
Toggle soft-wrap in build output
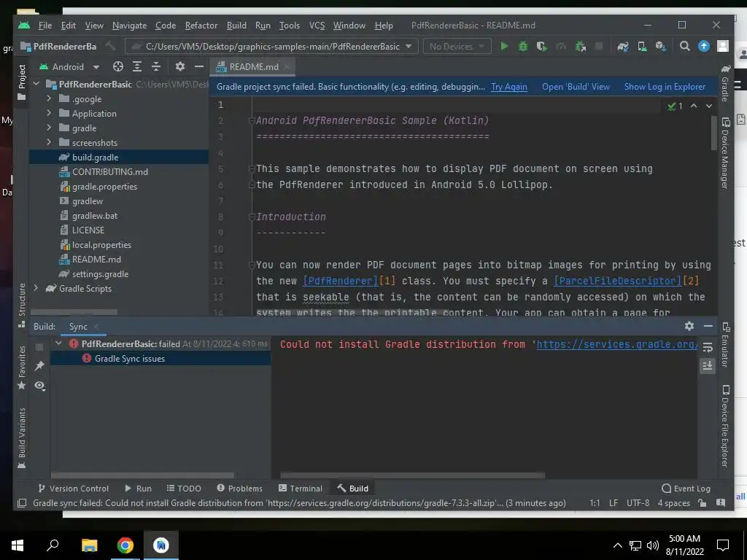click(x=708, y=348)
